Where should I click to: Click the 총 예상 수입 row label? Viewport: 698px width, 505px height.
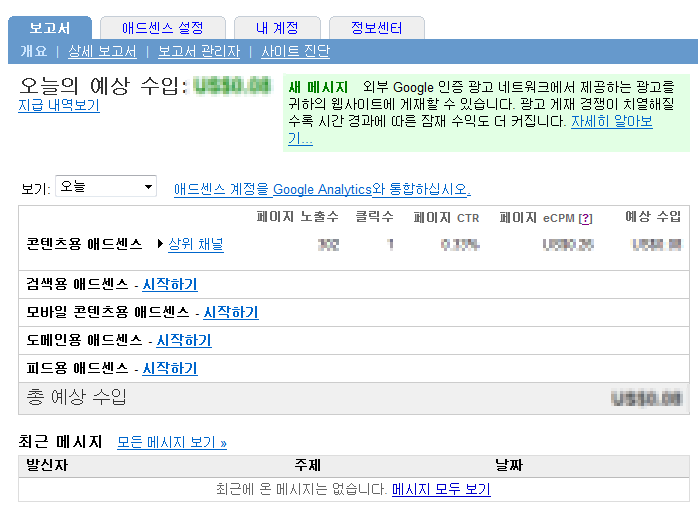click(77, 397)
